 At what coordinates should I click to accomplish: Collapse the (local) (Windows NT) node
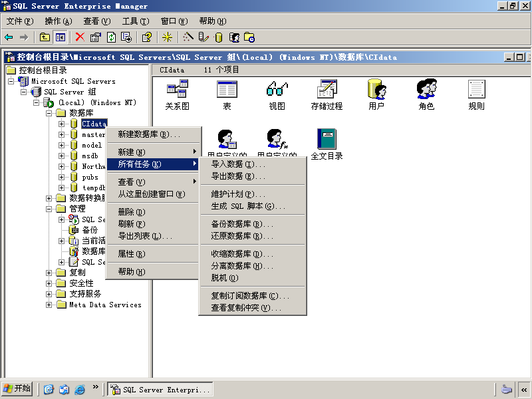tap(36, 102)
